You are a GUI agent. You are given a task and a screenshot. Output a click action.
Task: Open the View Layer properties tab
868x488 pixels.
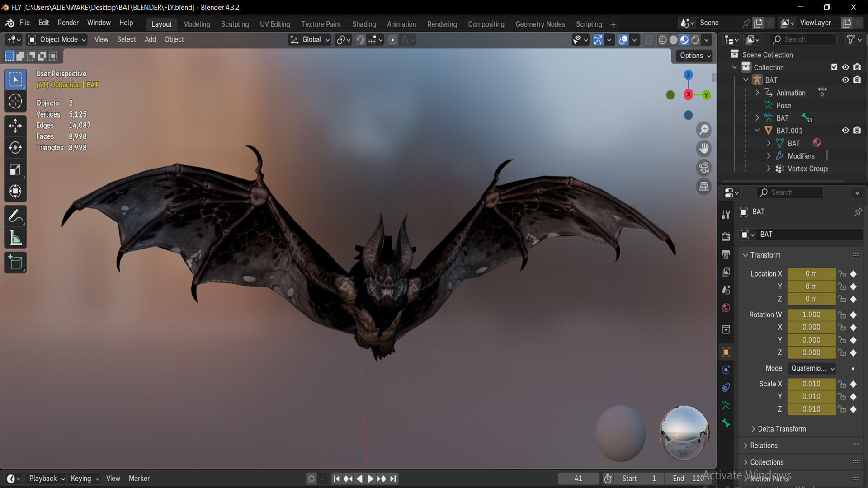pos(726,272)
